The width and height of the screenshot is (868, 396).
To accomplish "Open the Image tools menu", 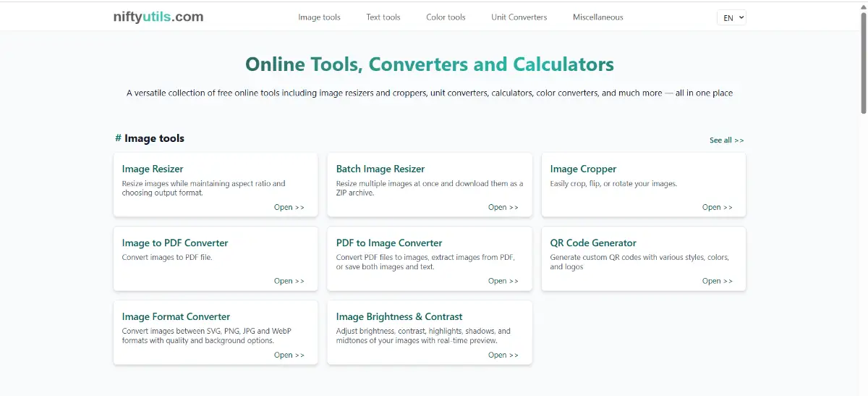I will coord(319,17).
